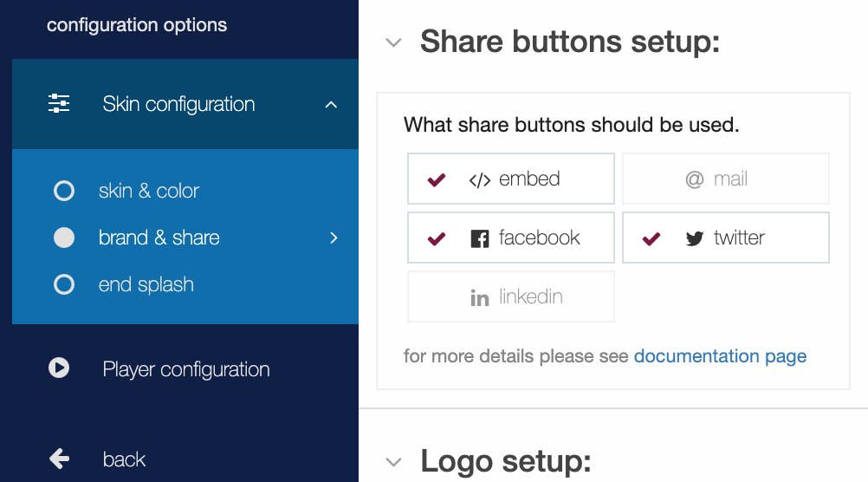Expand the Logo setup section chevron
Viewport: 868px width, 482px height.
[394, 462]
